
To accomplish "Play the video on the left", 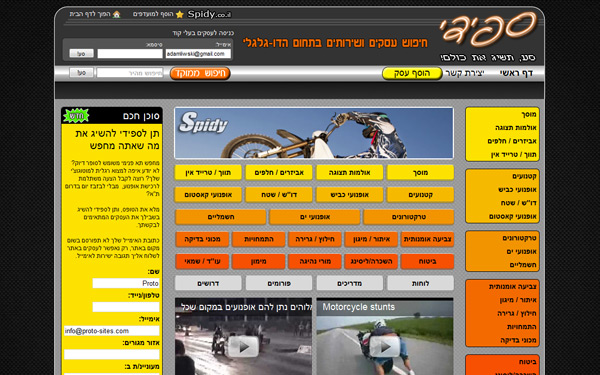I will (x=243, y=347).
